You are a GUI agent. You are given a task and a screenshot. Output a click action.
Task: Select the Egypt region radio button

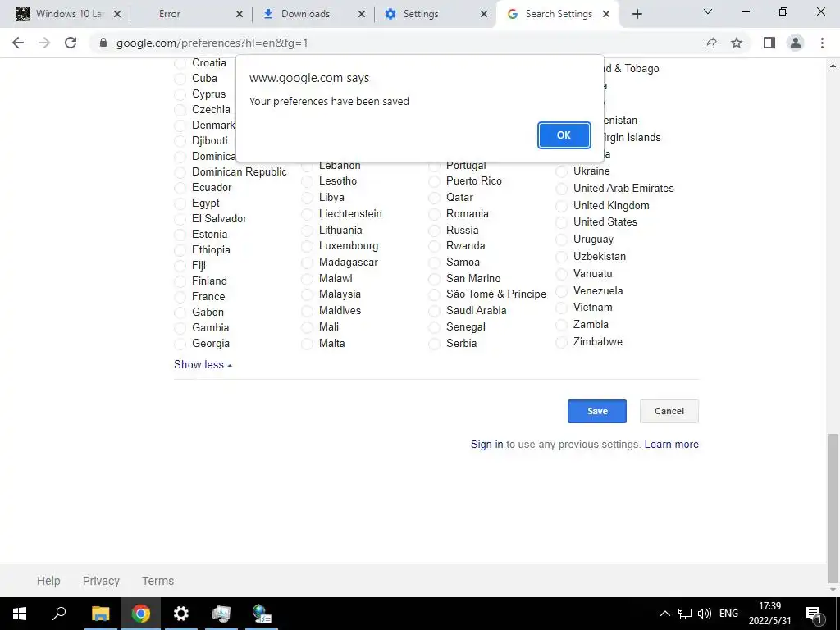180,203
